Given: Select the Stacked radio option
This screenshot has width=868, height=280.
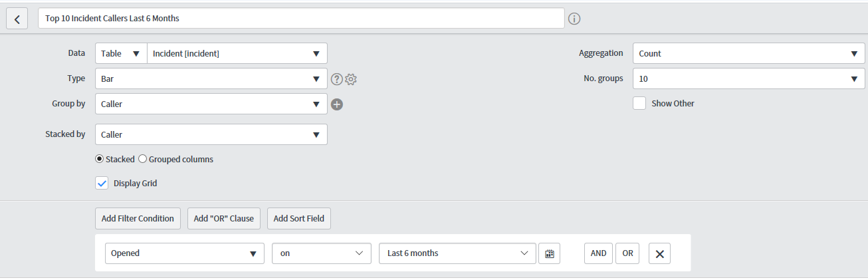Looking at the screenshot, I should click(x=100, y=160).
